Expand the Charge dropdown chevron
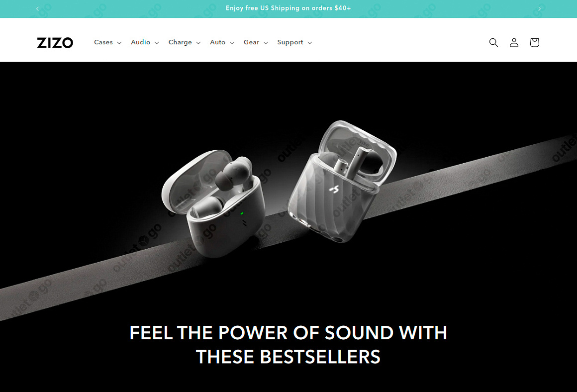Image resolution: width=577 pixels, height=392 pixels. point(198,43)
